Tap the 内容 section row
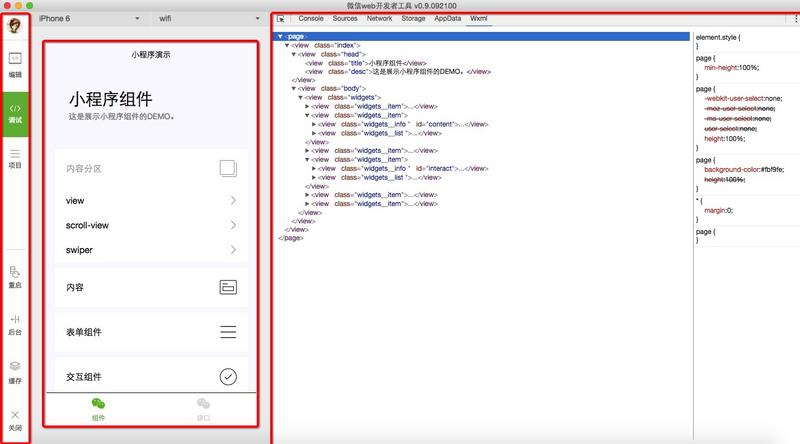Screen dimensions: 800x444 click(x=151, y=287)
